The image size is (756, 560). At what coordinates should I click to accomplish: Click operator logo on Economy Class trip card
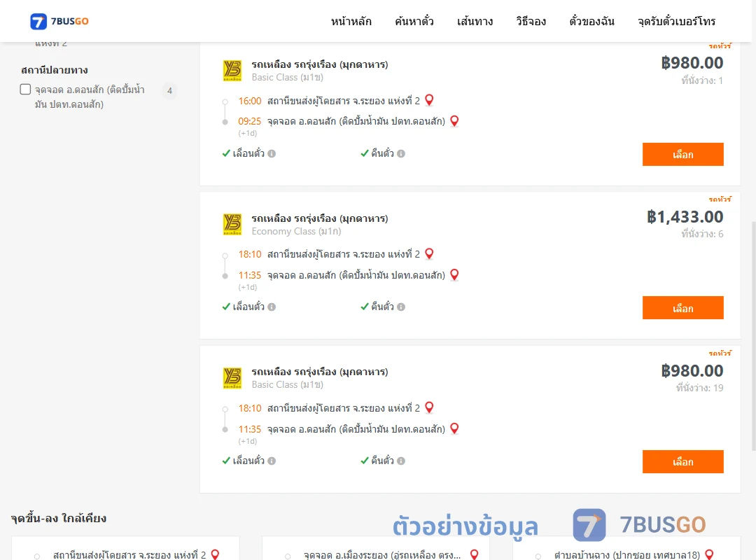pyautogui.click(x=232, y=224)
